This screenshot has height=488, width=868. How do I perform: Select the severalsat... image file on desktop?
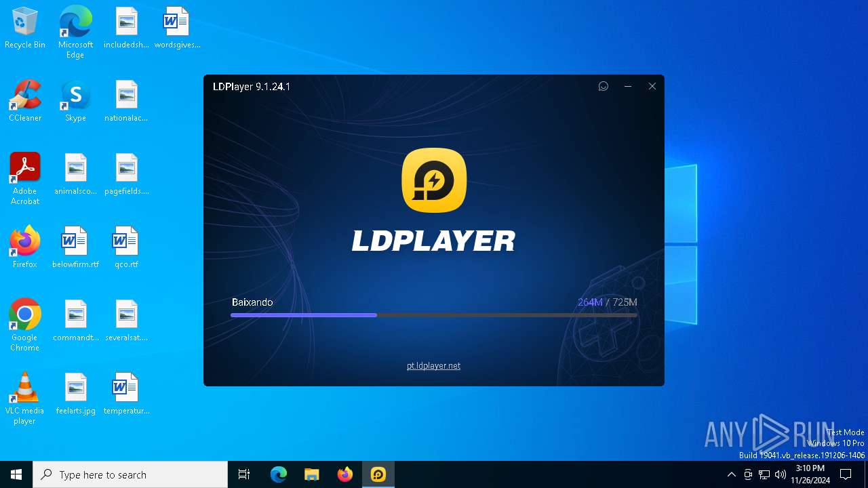pos(126,321)
